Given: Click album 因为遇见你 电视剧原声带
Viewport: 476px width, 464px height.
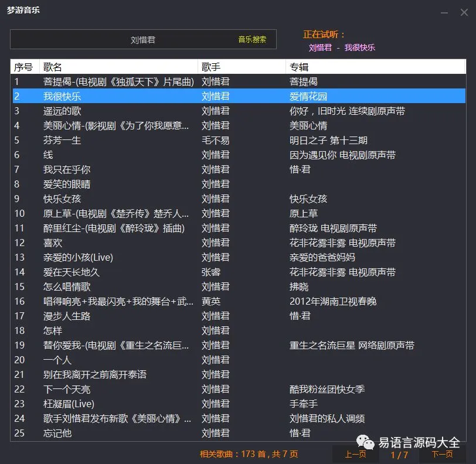Looking at the screenshot, I should click(342, 155).
